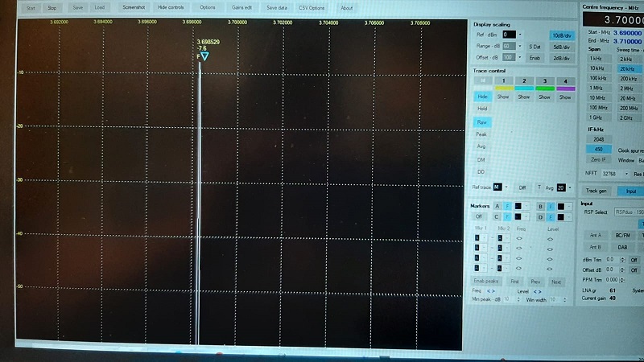644x362 pixels.
Task: Select the 450 IF-kHz option
Action: [x=597, y=149]
